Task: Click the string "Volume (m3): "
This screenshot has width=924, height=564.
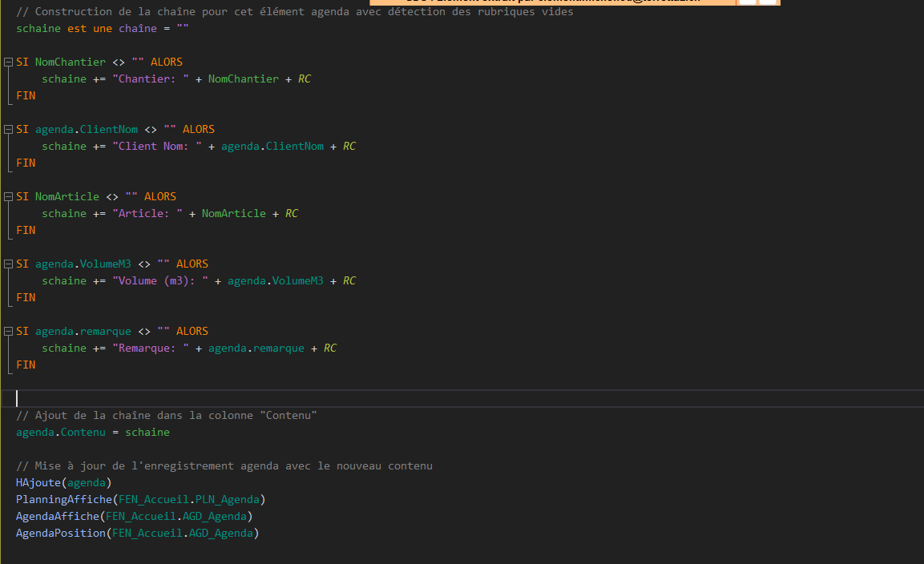Action: (160, 280)
